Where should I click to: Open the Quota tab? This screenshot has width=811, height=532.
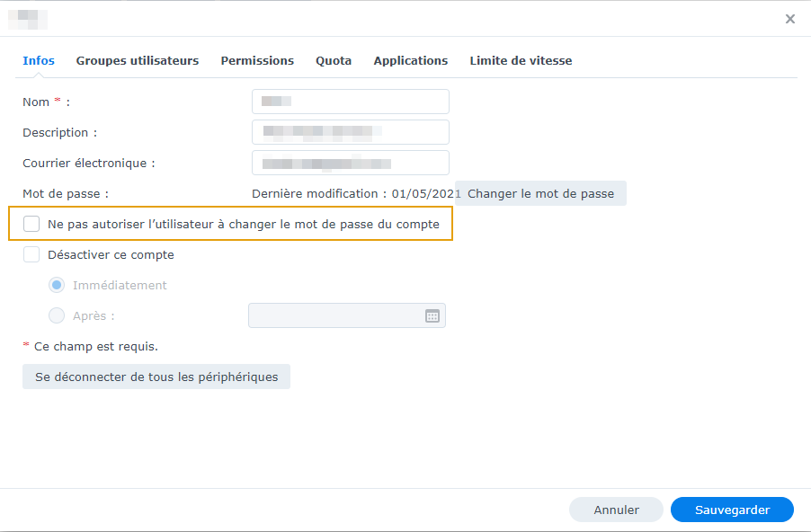point(334,61)
